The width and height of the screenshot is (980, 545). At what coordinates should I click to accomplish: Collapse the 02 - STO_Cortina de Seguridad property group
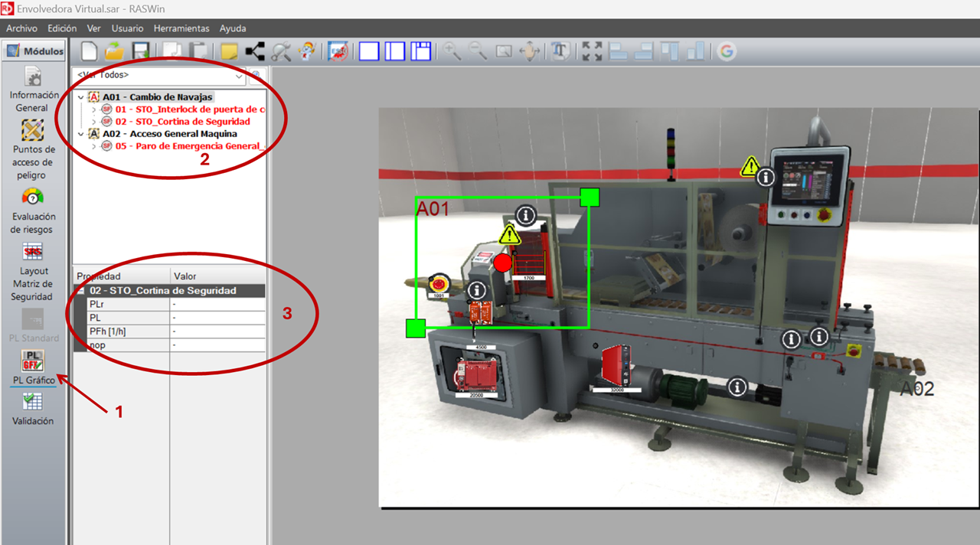[x=80, y=291]
